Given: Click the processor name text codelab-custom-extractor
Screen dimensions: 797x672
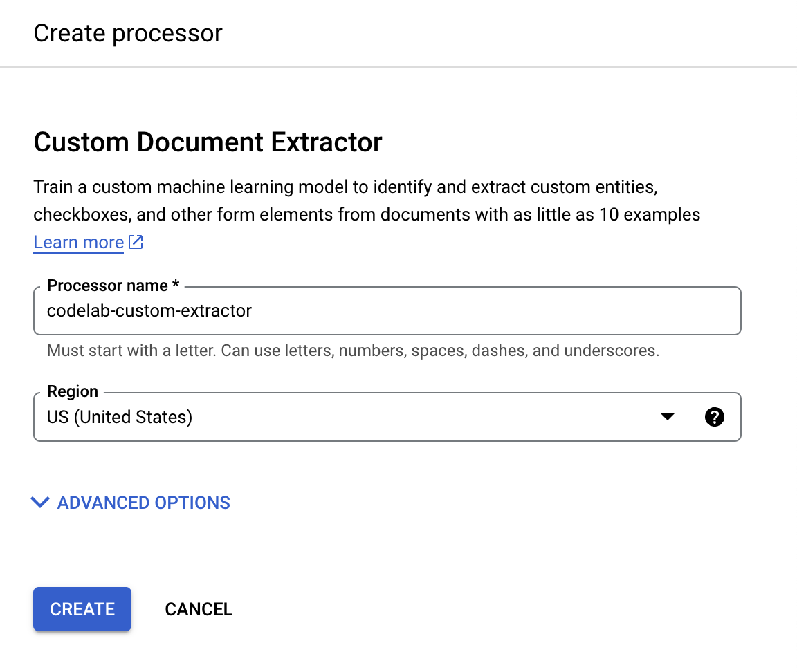Looking at the screenshot, I should coord(149,311).
